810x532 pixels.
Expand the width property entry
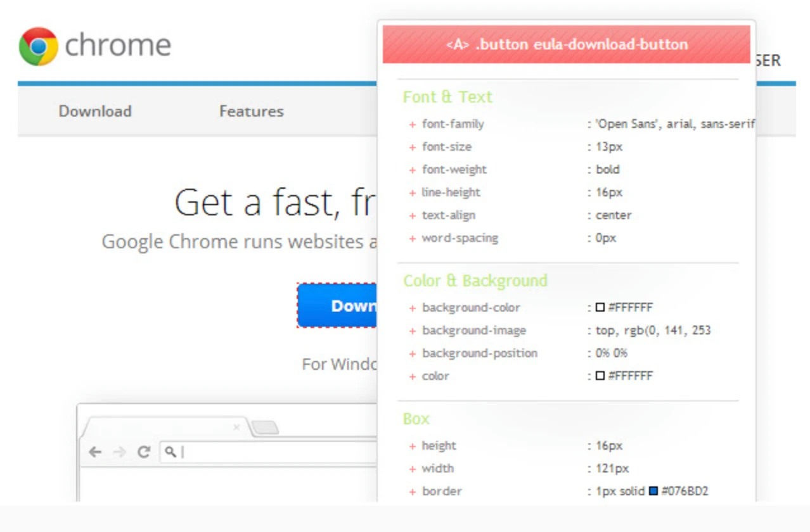point(413,469)
